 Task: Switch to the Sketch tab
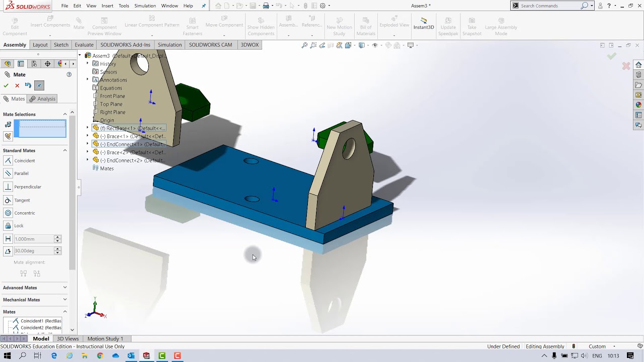(x=61, y=45)
